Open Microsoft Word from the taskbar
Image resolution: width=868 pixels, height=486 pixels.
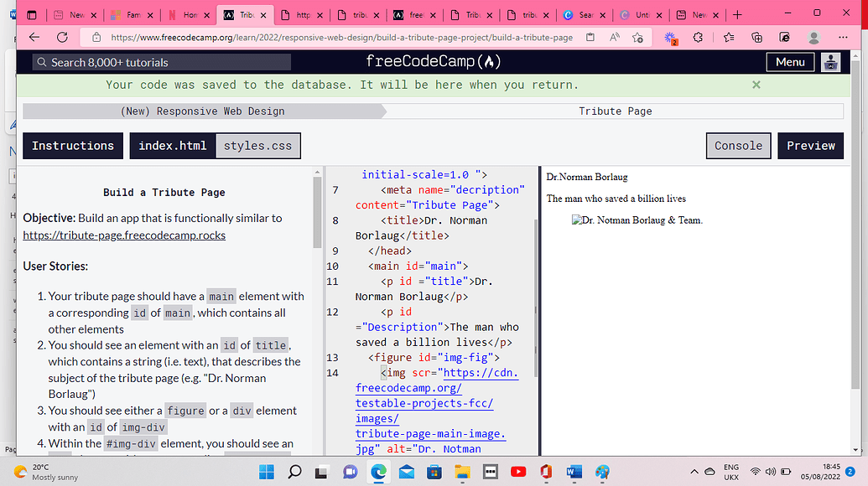[x=574, y=472]
